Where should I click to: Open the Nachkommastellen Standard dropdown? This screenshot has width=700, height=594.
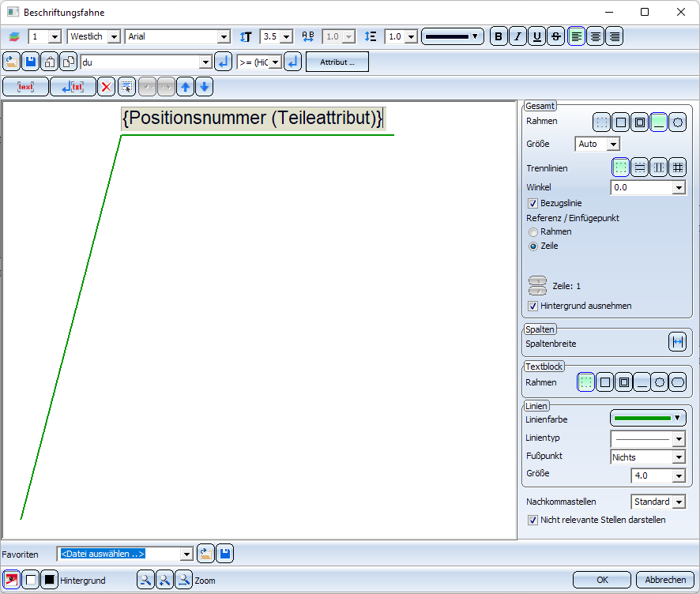pos(679,502)
